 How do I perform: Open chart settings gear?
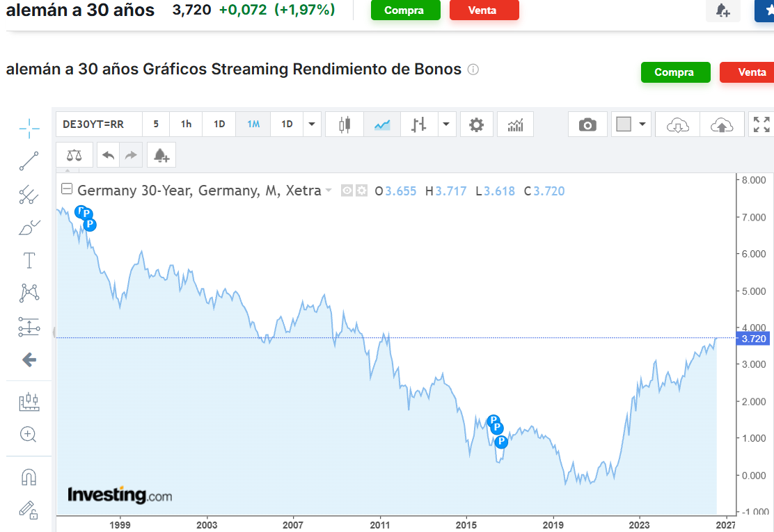pos(476,124)
